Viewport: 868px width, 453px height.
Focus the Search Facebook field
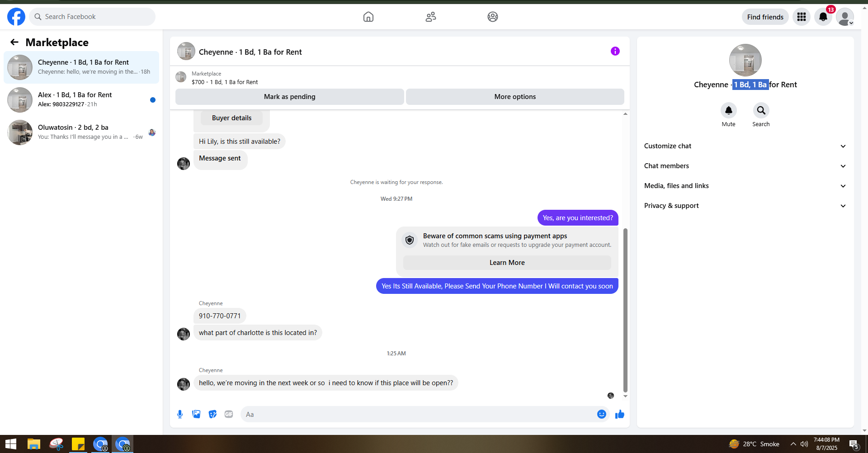click(92, 17)
